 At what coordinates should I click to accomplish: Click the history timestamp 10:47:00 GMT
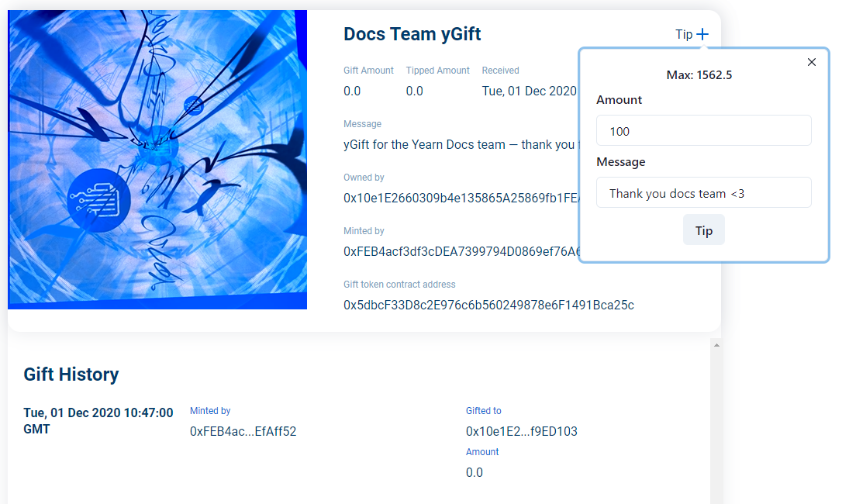(x=98, y=420)
